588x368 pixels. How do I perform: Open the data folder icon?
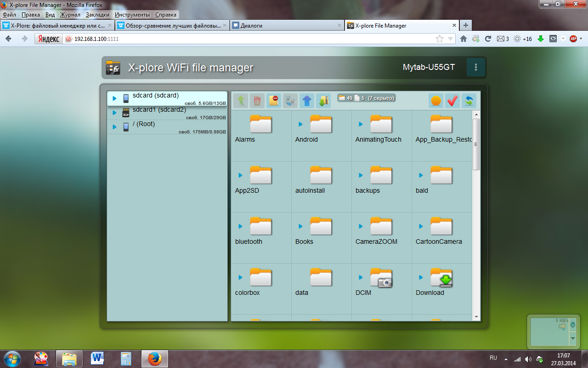point(321,278)
